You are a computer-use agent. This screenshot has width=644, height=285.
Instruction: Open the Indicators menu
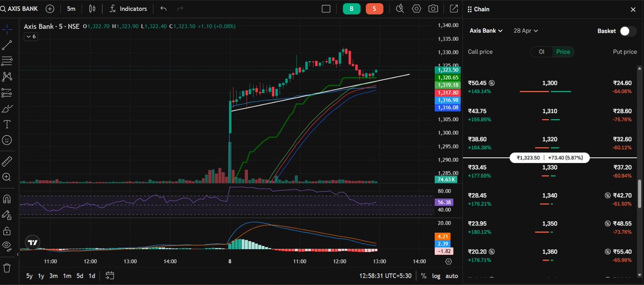(128, 9)
